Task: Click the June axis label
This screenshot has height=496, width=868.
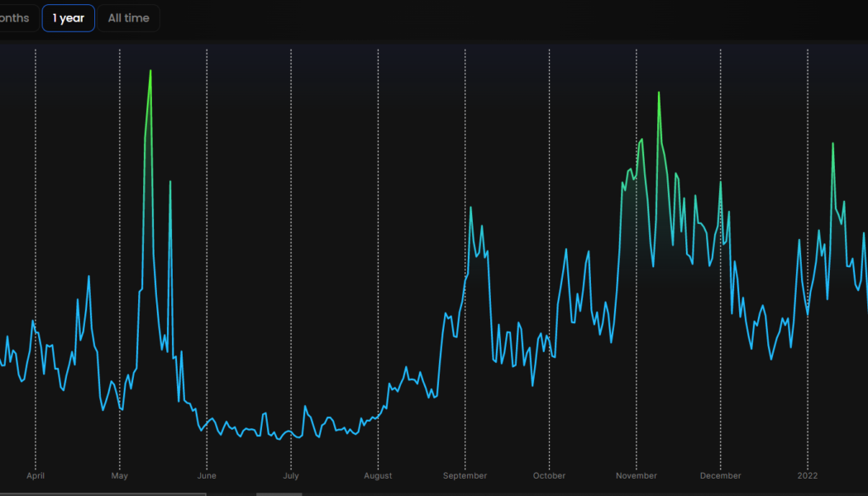Action: click(207, 475)
